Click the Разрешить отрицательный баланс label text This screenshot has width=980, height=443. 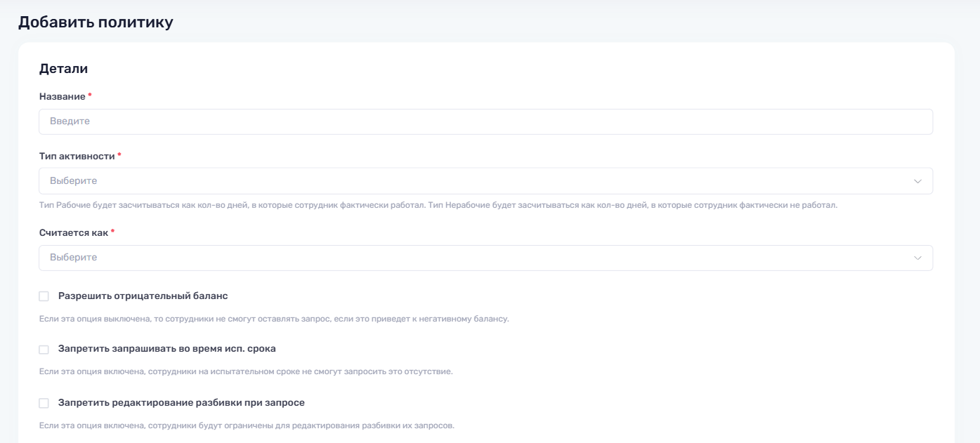143,296
